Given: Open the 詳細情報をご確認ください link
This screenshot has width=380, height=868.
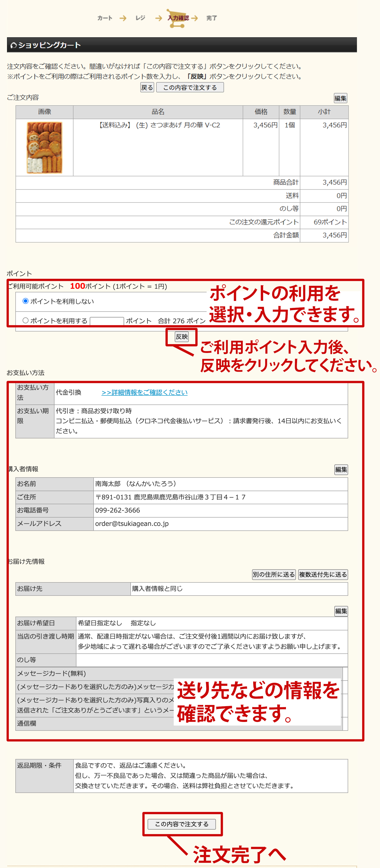Looking at the screenshot, I should (x=144, y=392).
